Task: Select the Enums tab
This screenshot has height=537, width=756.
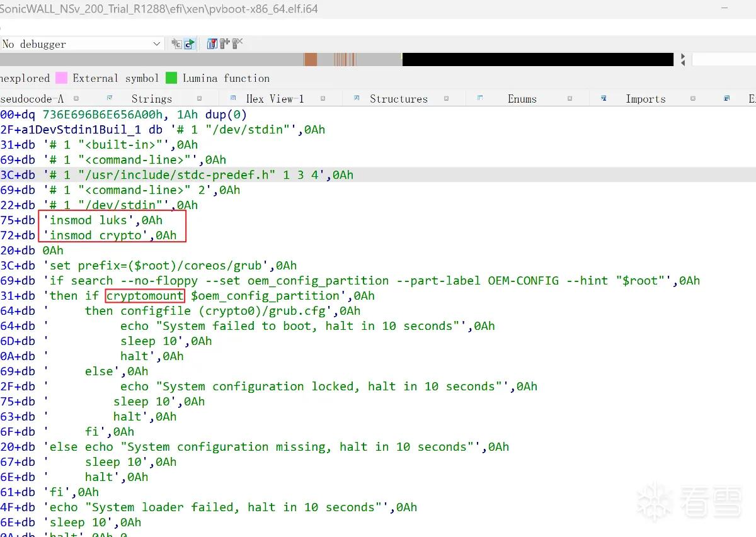Action: (522, 99)
